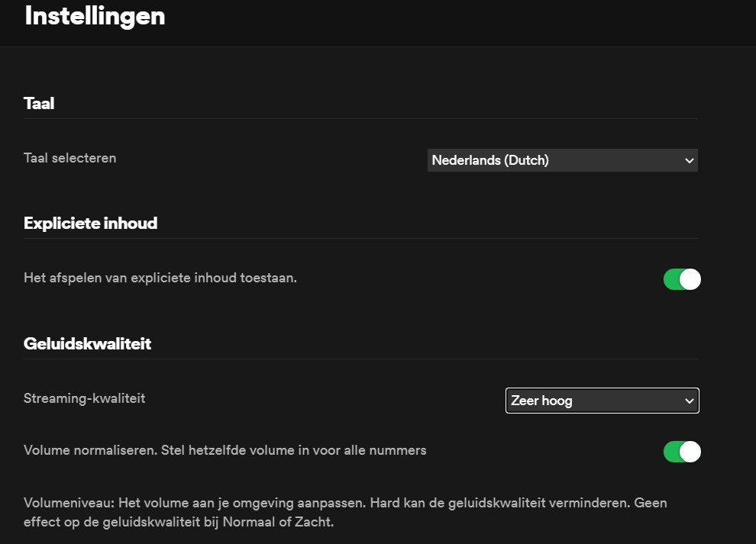Click the chevron arrow on the language selector
This screenshot has width=756, height=544.
point(689,160)
